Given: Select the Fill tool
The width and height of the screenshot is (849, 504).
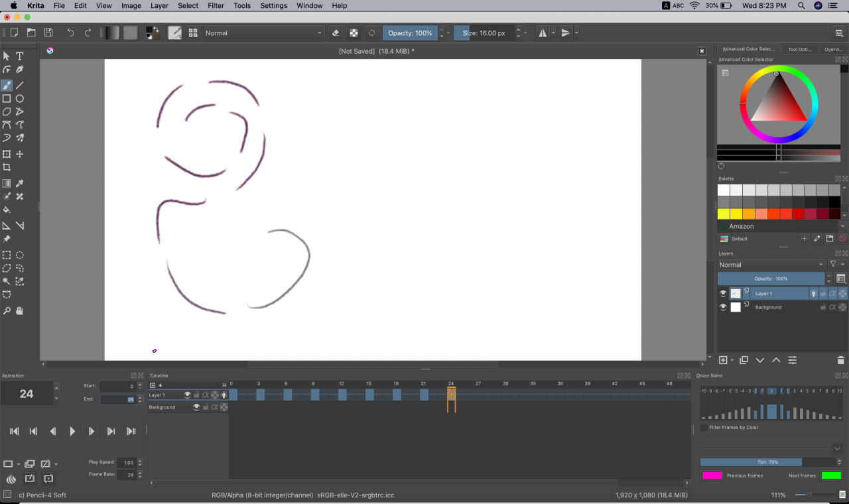Looking at the screenshot, I should (5, 210).
